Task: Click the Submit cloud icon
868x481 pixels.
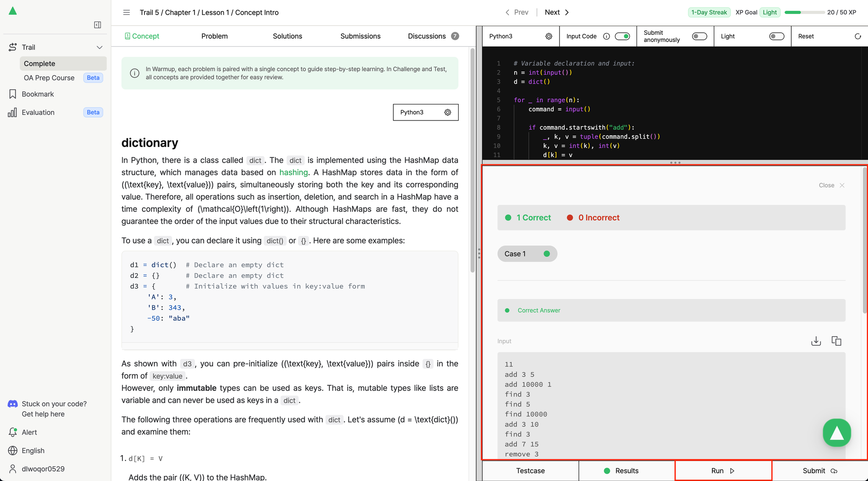Action: (834, 471)
